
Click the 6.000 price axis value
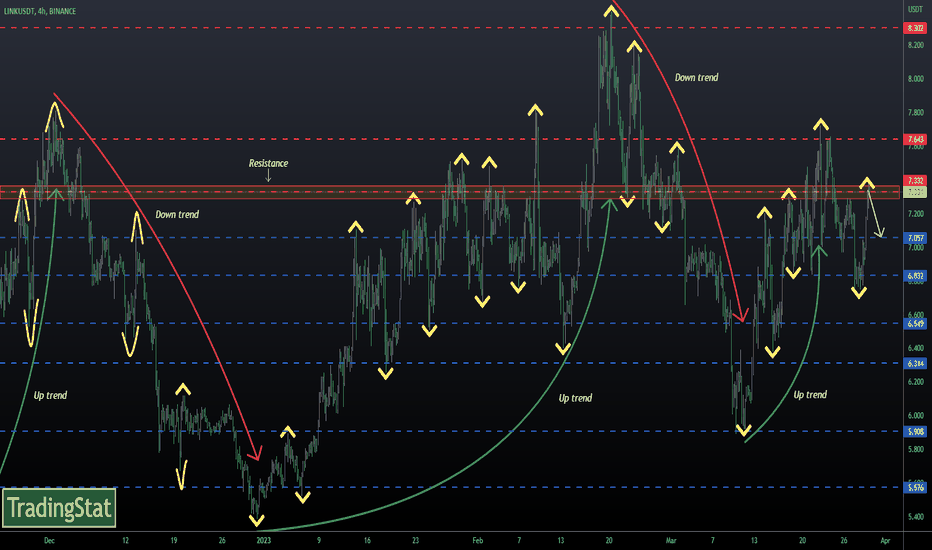pyautogui.click(x=915, y=416)
